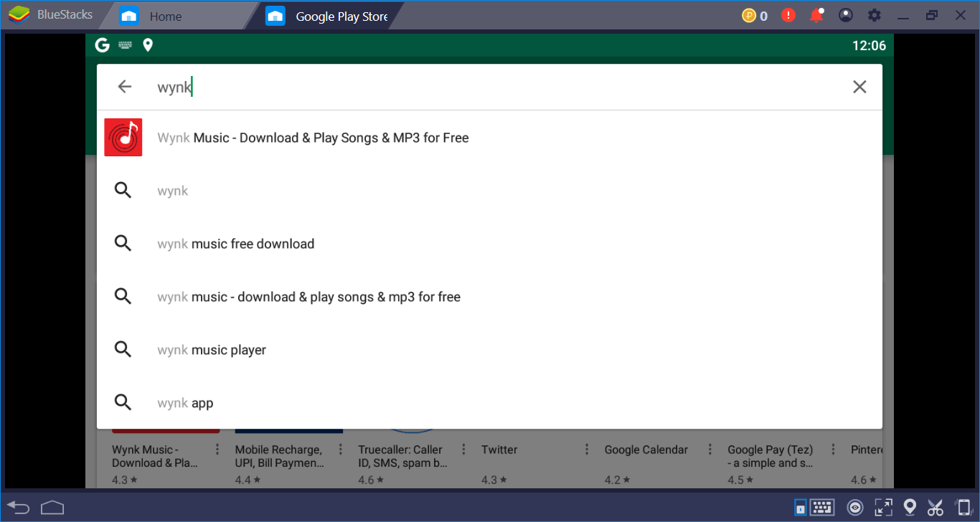Open options menu for Twitter card
The image size is (980, 522).
click(587, 450)
